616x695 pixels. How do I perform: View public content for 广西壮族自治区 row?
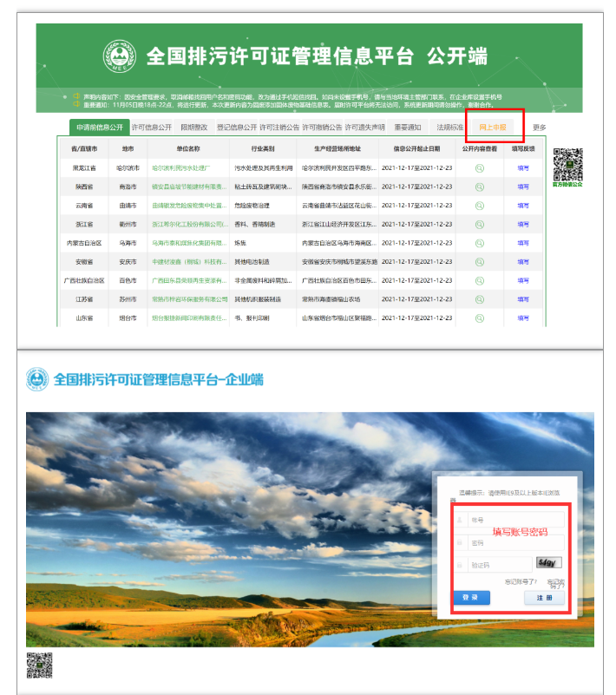click(x=480, y=280)
